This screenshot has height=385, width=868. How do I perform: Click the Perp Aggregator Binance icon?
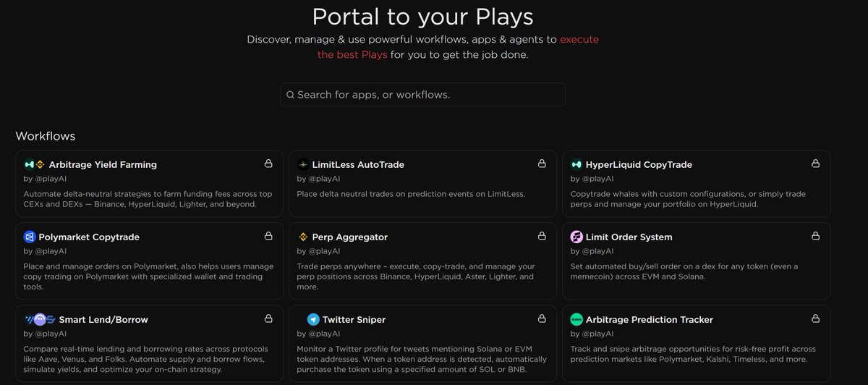coord(303,237)
